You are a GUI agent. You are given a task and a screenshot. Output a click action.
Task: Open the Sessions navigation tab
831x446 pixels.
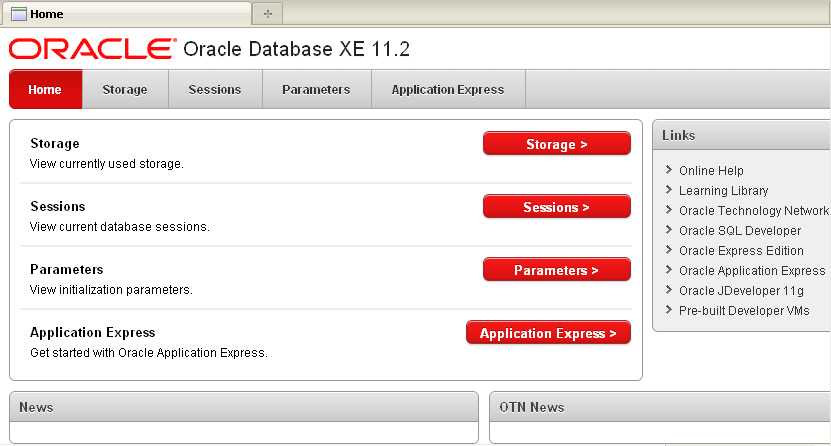215,89
